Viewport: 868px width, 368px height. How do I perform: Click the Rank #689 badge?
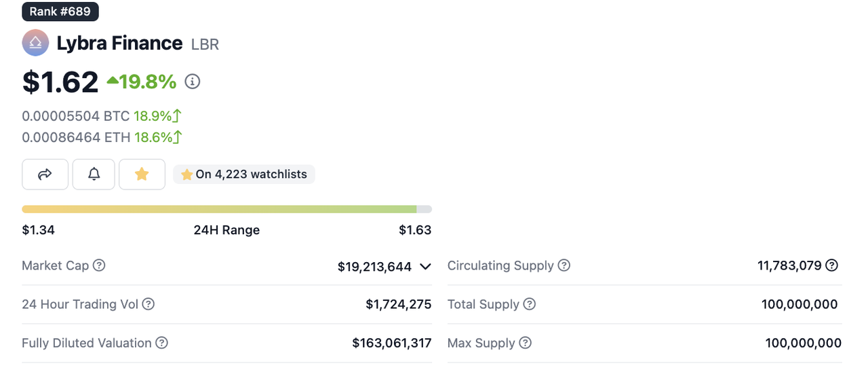click(x=60, y=12)
